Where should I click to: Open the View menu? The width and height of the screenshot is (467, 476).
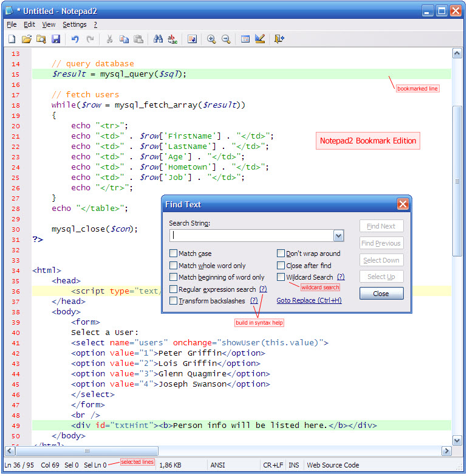pyautogui.click(x=49, y=25)
